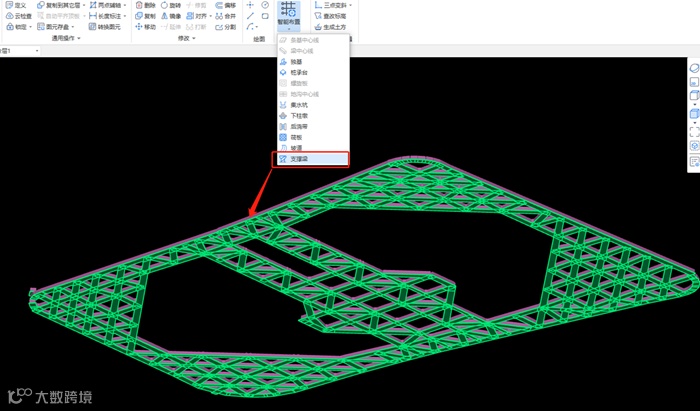Click the 三点变斜 three-point slope tool

tap(330, 5)
